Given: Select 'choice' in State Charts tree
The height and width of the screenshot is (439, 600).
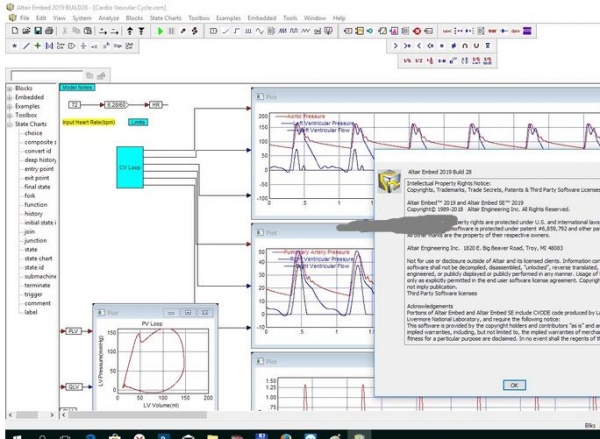Looking at the screenshot, I should 33,133.
